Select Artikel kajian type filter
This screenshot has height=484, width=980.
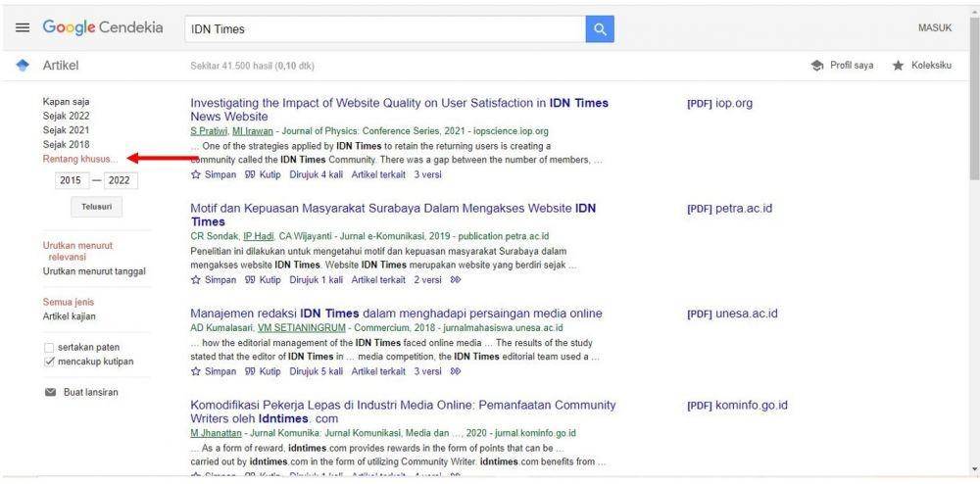tap(70, 316)
